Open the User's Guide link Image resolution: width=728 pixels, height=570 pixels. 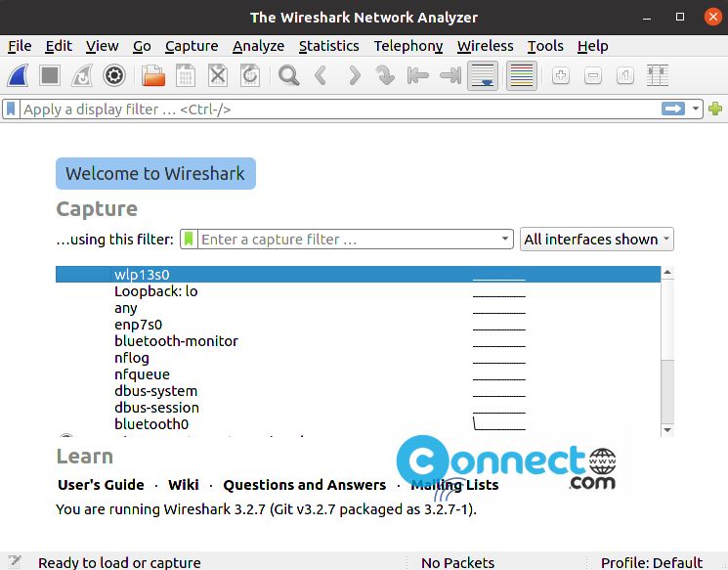coord(101,485)
